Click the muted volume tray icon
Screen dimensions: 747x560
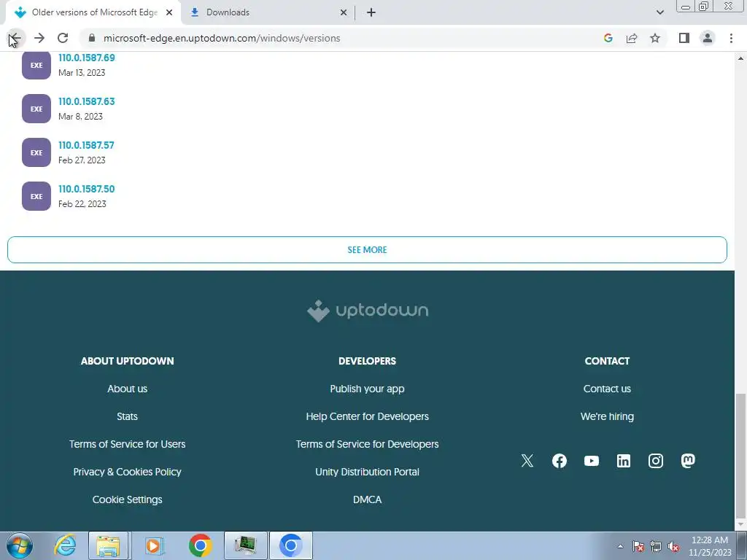673,546
